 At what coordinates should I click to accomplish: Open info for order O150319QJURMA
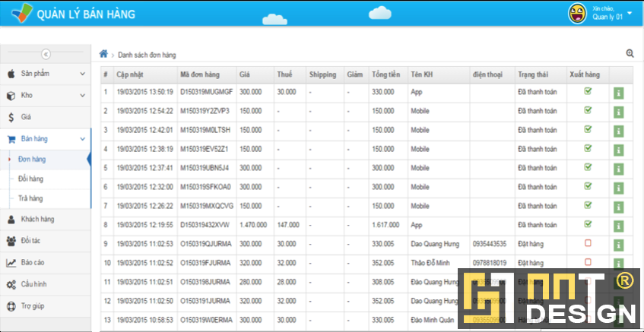[x=618, y=245]
